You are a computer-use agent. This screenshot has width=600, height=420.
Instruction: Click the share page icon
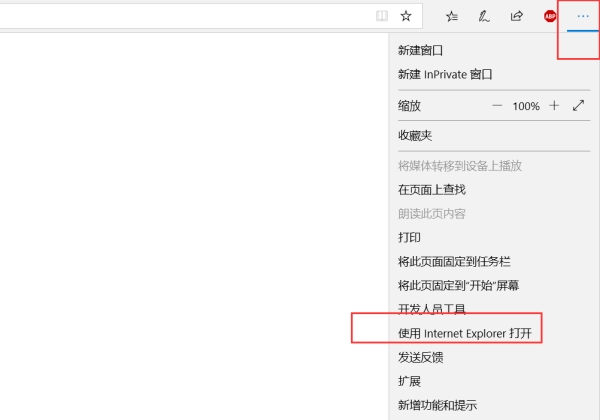[517, 16]
